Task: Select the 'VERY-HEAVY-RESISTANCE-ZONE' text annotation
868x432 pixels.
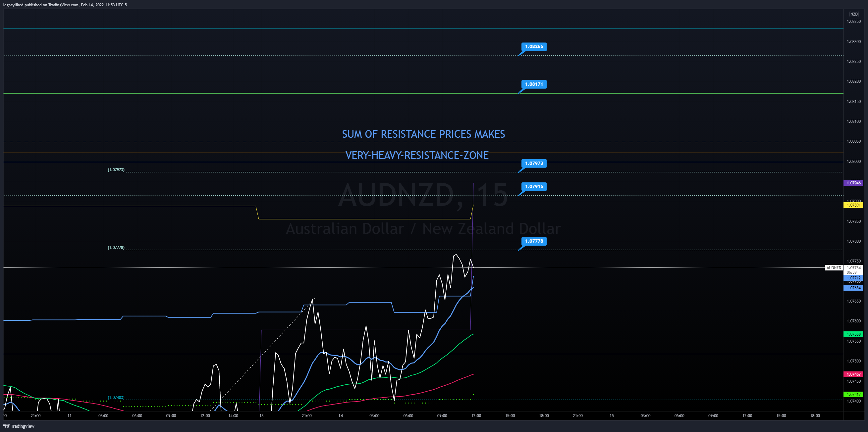Action: (417, 155)
